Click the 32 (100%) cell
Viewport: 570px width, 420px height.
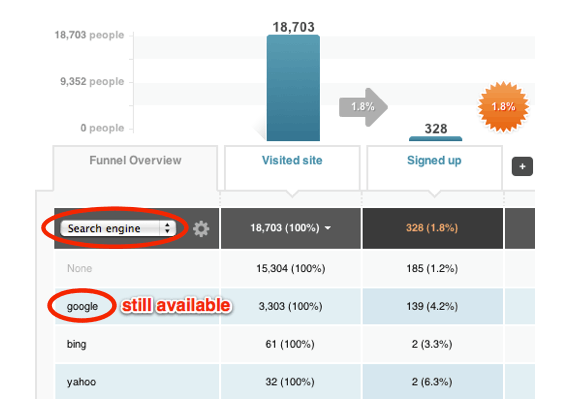[x=291, y=382]
